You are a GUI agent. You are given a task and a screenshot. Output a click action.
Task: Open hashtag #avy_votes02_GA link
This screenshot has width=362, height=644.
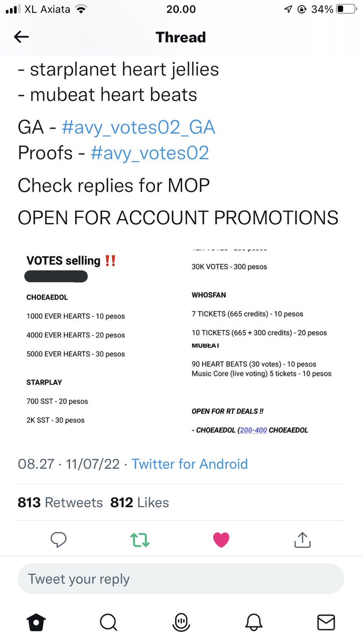pos(138,127)
